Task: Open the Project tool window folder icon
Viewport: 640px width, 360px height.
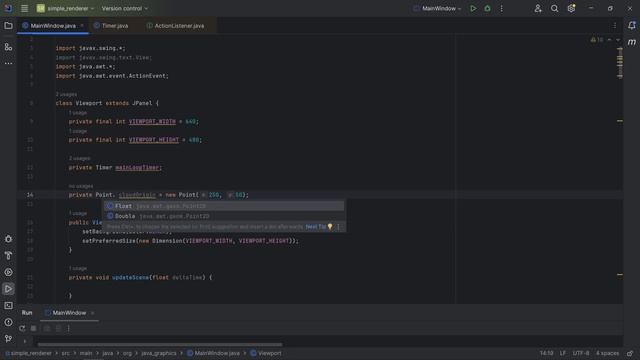Action: click(8, 26)
